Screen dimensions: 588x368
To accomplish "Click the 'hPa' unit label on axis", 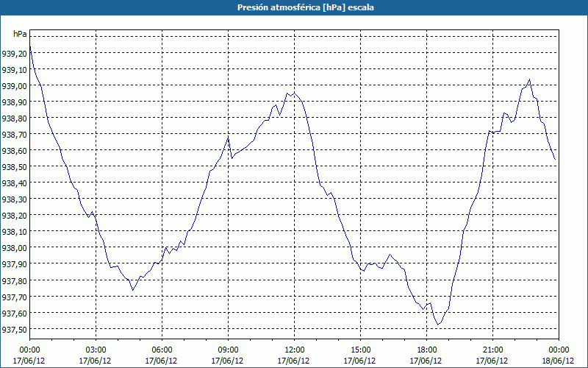I will [x=20, y=34].
